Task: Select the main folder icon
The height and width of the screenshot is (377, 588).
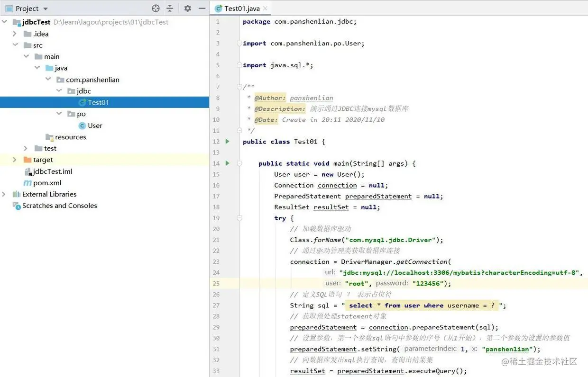Action: [38, 56]
